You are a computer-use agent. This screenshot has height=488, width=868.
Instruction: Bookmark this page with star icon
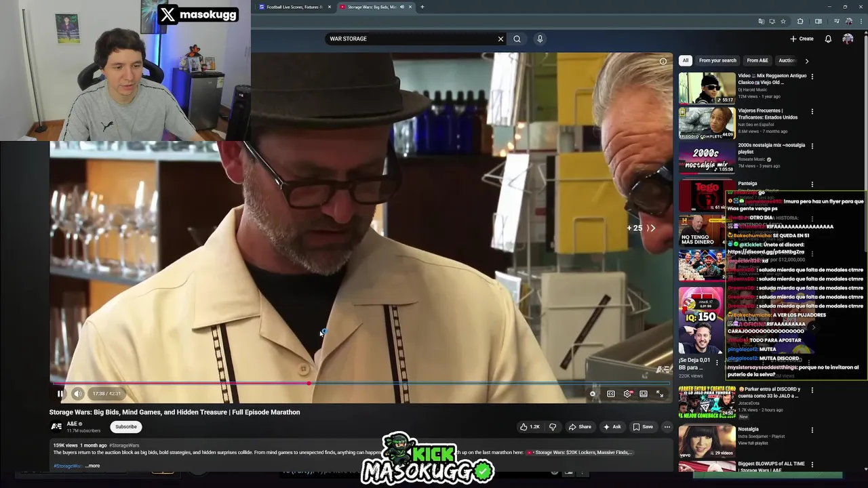[x=783, y=21]
